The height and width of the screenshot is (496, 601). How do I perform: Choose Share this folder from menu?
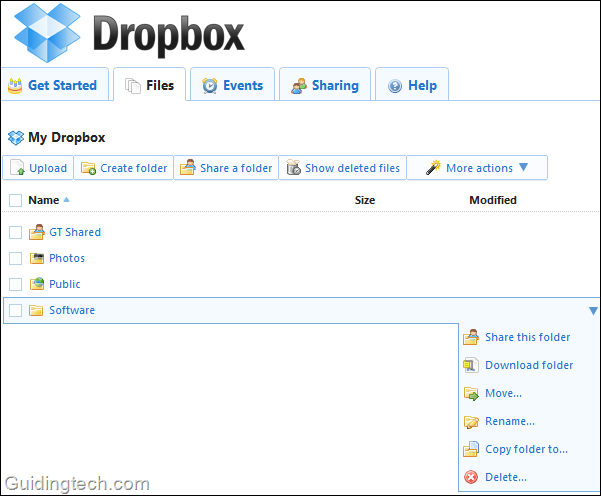coord(527,337)
